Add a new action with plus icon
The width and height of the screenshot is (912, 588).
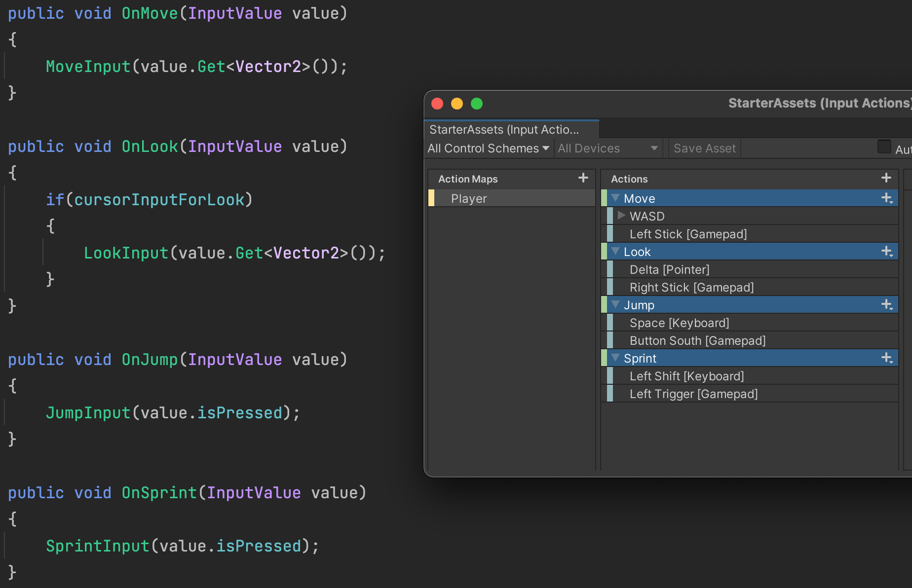(x=886, y=178)
